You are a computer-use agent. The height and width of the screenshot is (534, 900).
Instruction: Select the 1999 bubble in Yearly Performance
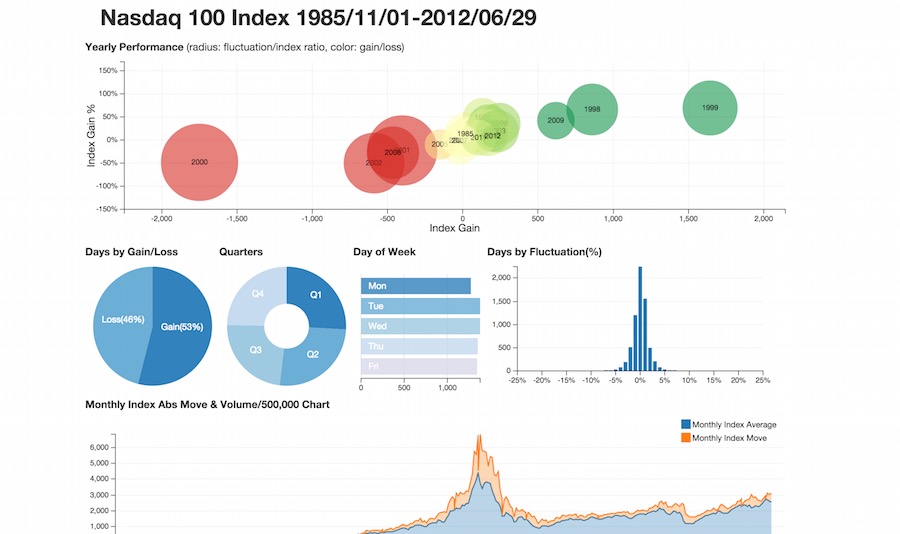pyautogui.click(x=710, y=108)
